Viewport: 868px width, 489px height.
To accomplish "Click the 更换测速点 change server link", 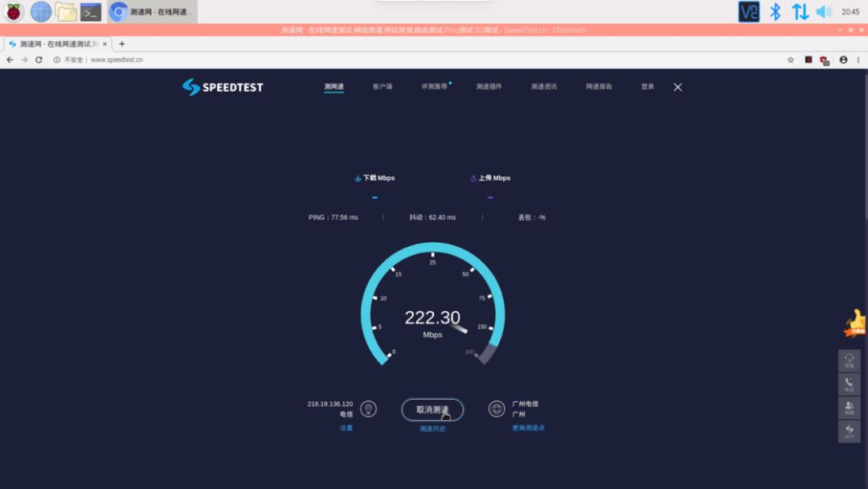I will [x=528, y=428].
